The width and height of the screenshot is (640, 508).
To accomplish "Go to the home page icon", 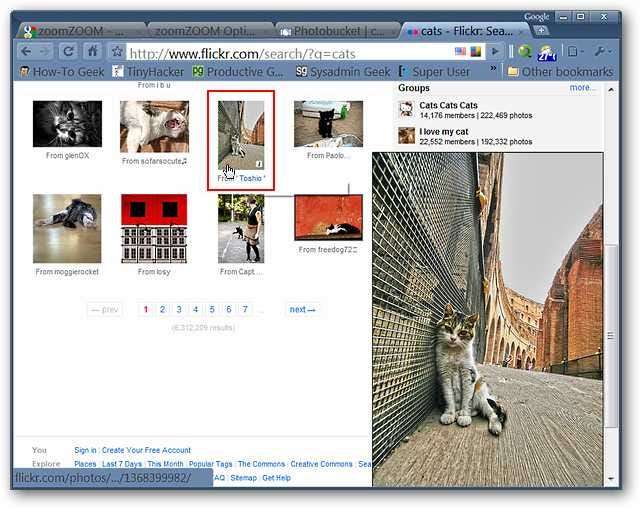I will click(x=93, y=51).
